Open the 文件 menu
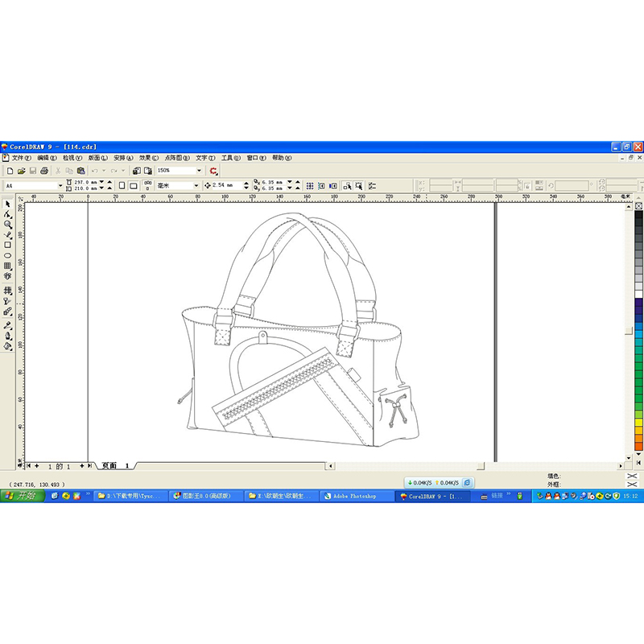Image resolution: width=644 pixels, height=644 pixels. [21, 158]
